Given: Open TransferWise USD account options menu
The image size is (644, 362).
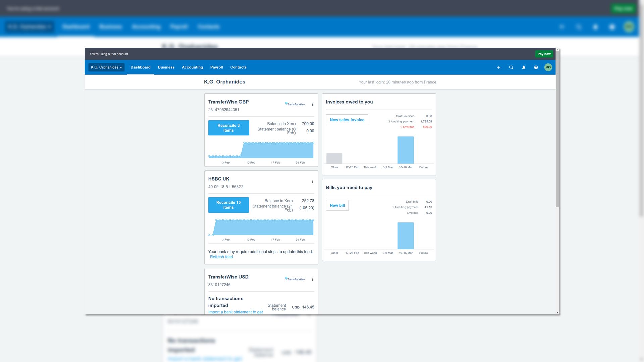Looking at the screenshot, I should point(312,279).
